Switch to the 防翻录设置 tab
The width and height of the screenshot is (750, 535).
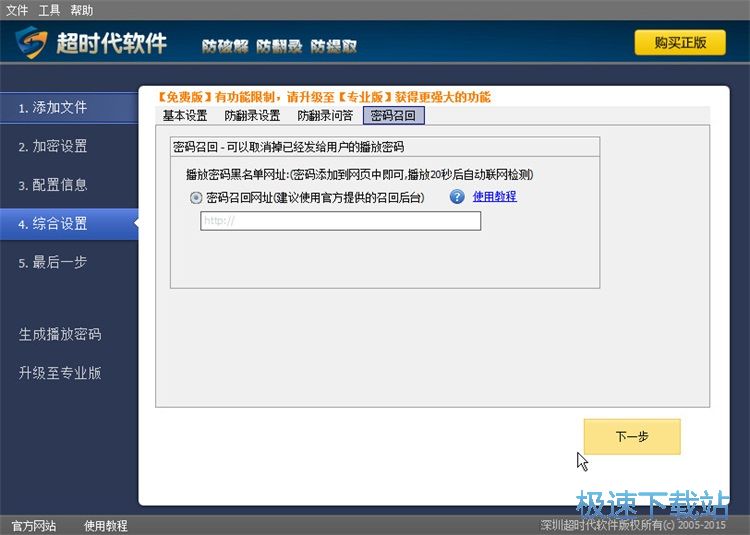(x=252, y=116)
